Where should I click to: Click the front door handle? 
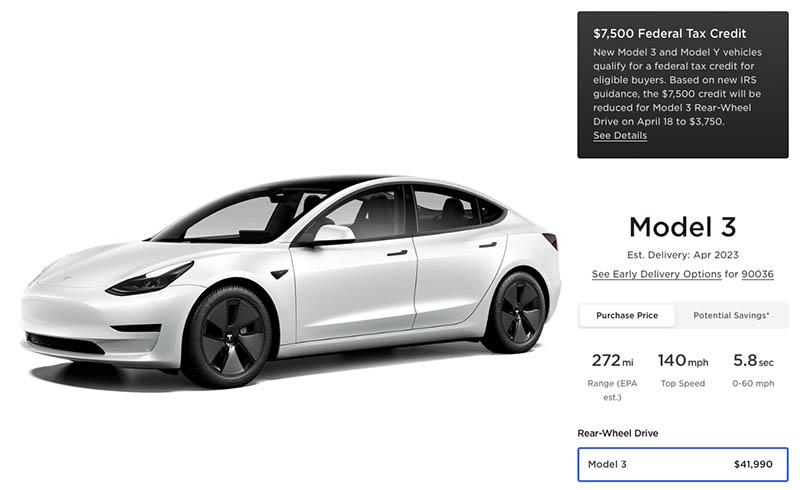click(397, 253)
